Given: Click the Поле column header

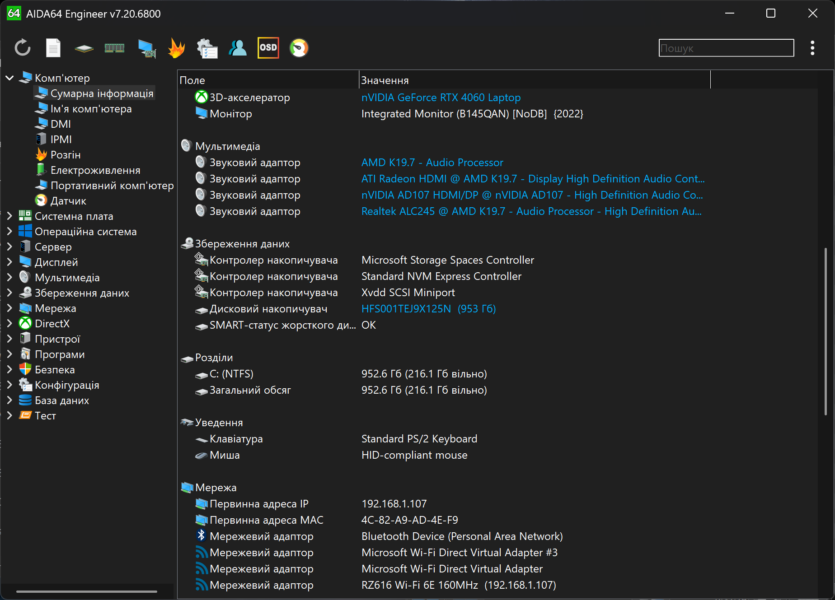Looking at the screenshot, I should (268, 80).
